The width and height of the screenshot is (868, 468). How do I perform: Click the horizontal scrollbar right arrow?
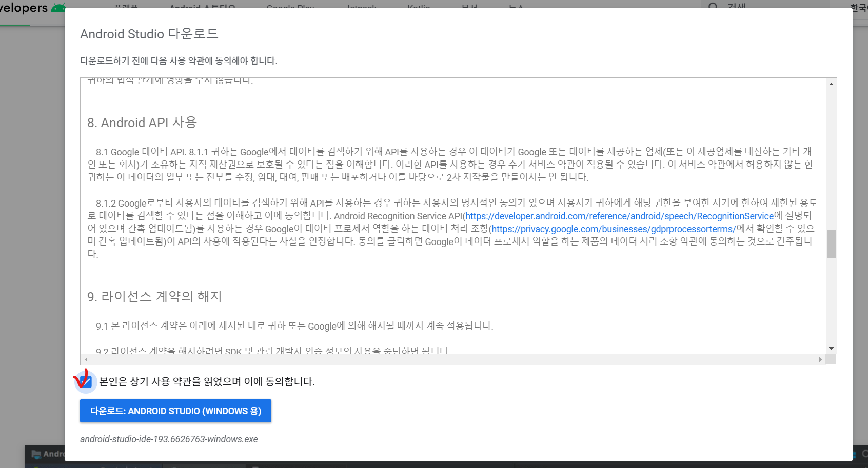point(820,360)
